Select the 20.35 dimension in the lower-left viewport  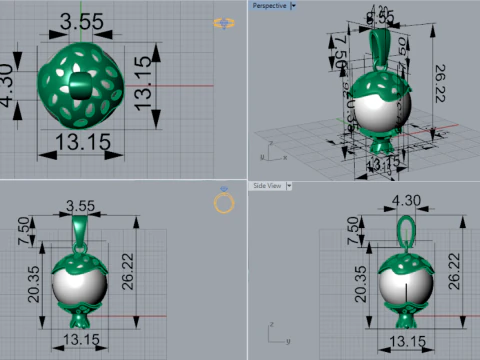tap(34, 284)
